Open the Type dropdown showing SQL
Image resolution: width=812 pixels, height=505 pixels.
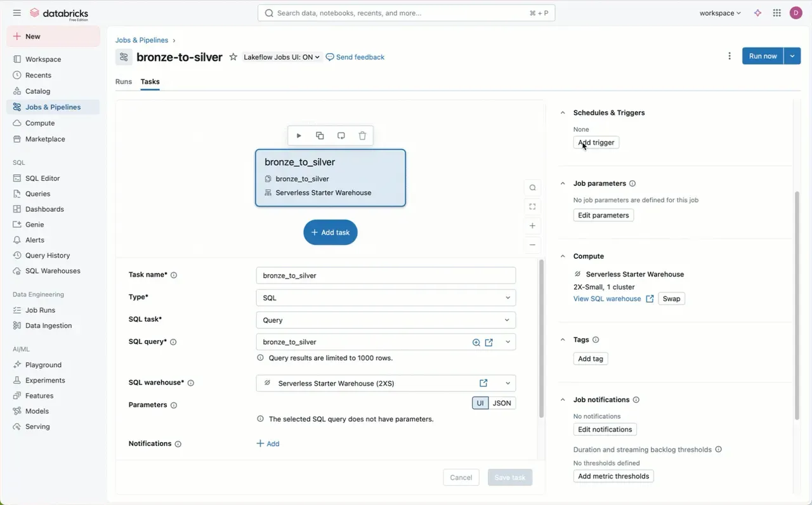[386, 298]
